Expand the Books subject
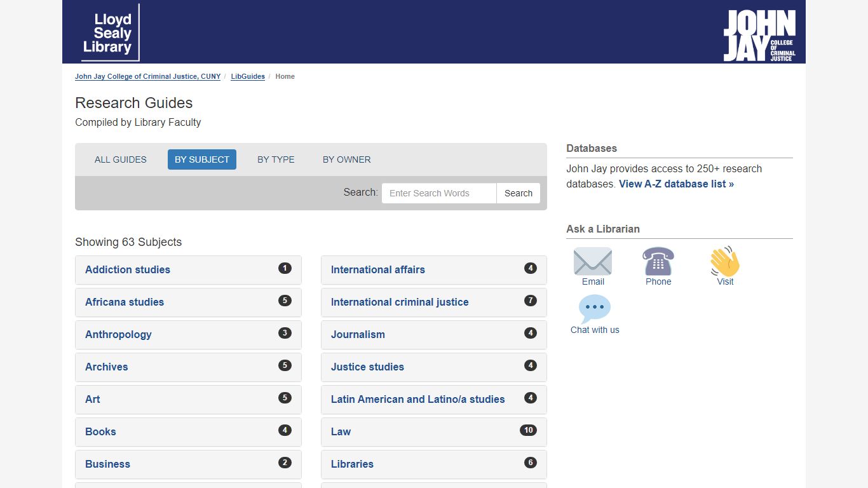Viewport: 868px width, 488px height. point(188,432)
